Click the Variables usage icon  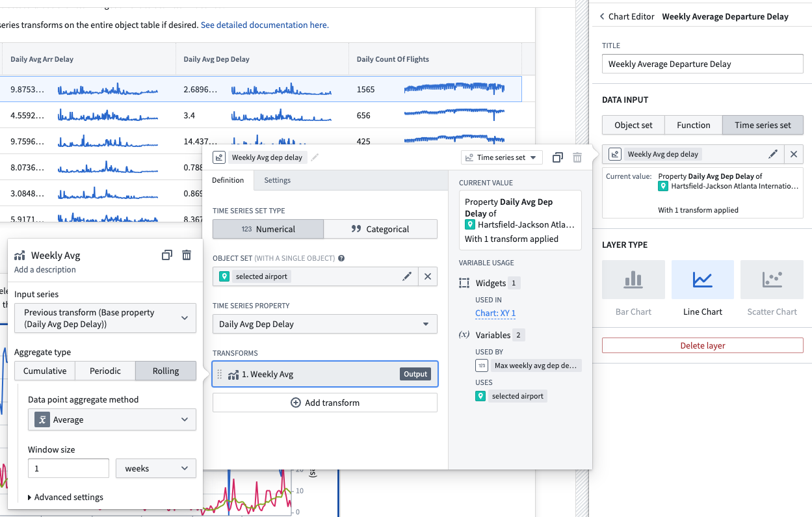464,335
